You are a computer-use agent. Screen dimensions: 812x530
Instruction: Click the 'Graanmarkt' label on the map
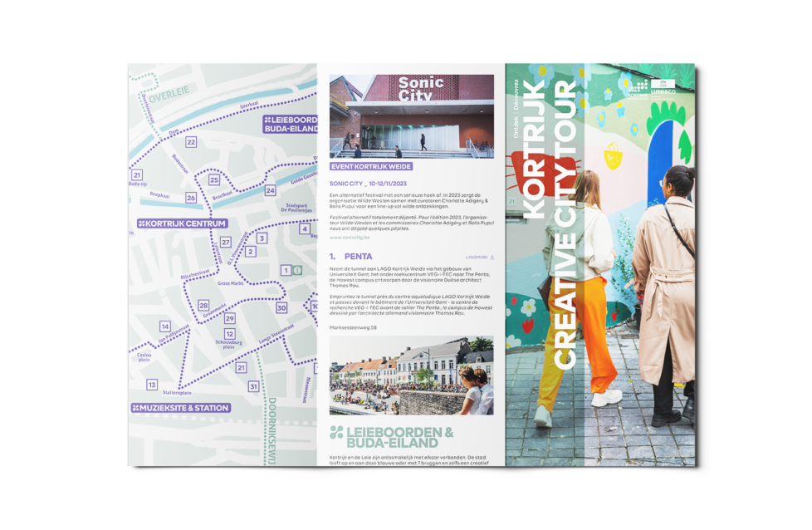[214, 311]
